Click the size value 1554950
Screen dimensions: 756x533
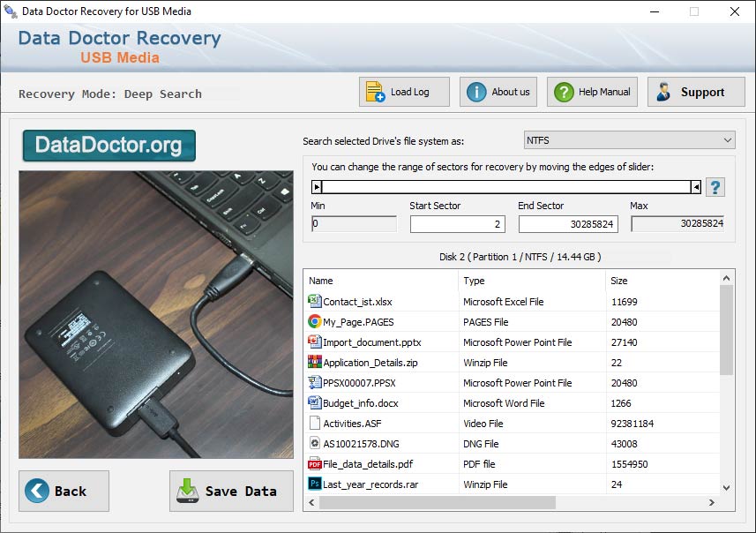click(x=629, y=464)
